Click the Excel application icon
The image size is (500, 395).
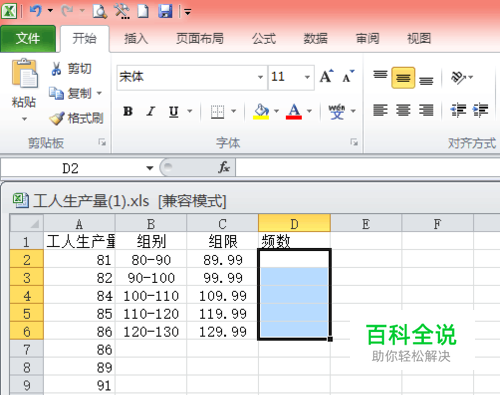[x=8, y=11]
